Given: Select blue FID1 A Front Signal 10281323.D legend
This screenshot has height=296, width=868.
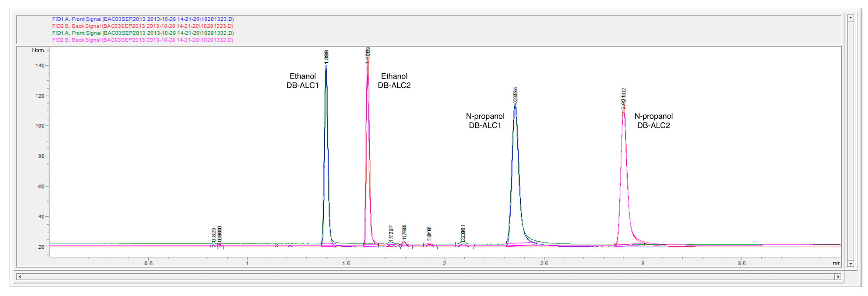Looking at the screenshot, I should coord(143,19).
